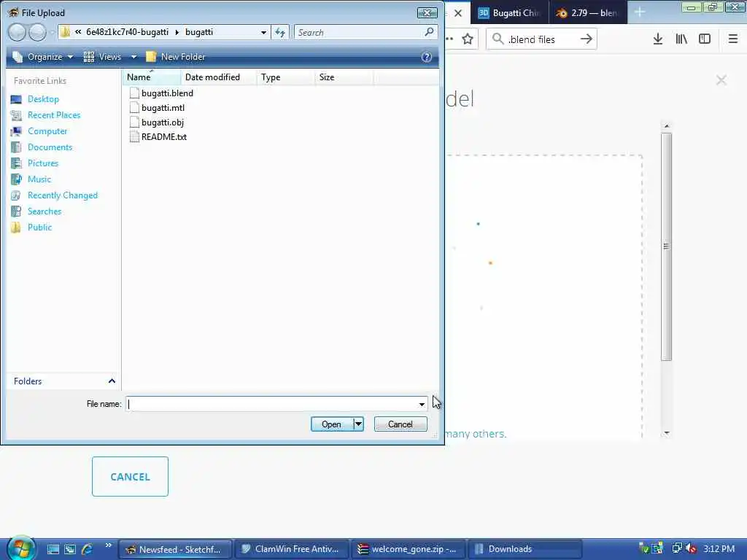This screenshot has height=560, width=747.
Task: Click the path arrow before bugatti in the address bar
Action: pyautogui.click(x=177, y=32)
